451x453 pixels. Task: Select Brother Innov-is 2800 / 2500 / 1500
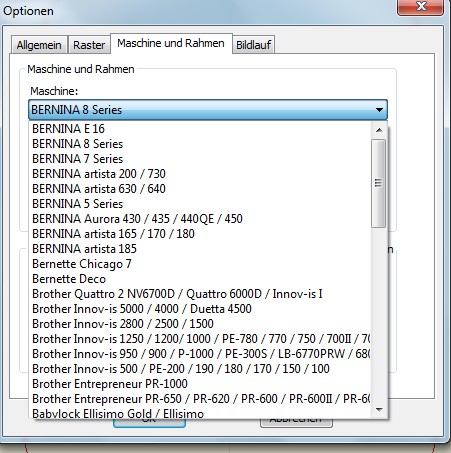[201, 324]
